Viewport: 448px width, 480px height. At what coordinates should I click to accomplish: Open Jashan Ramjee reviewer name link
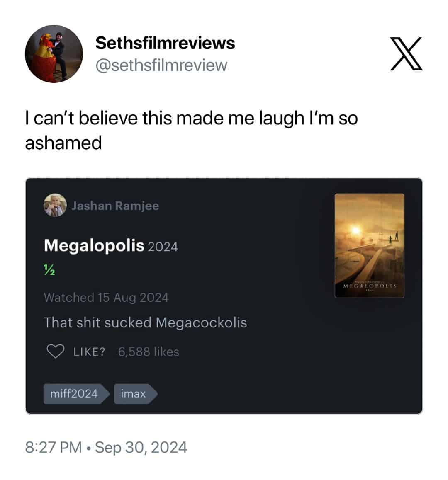coord(115,206)
